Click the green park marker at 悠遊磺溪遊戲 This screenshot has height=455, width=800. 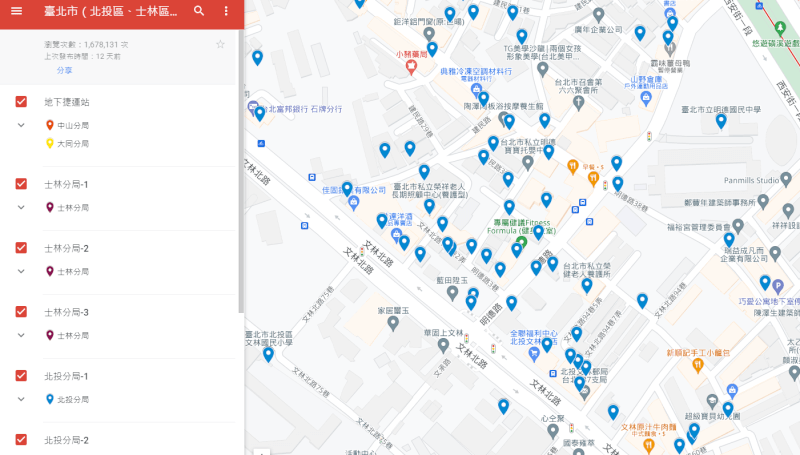780,27
